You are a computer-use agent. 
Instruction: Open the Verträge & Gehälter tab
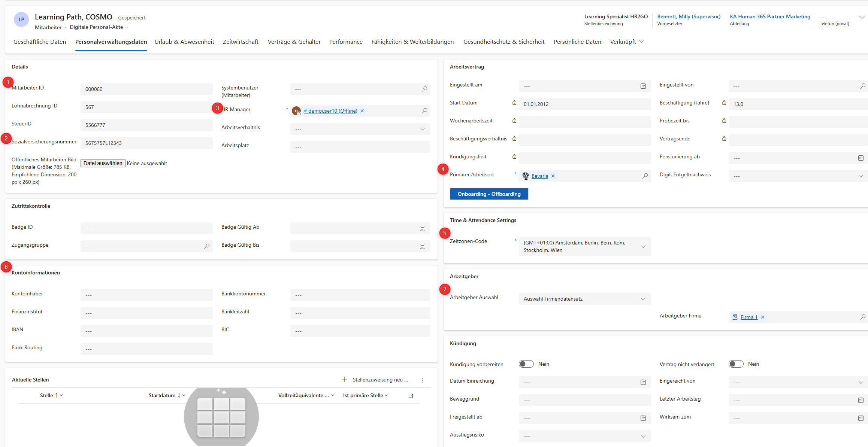(294, 42)
